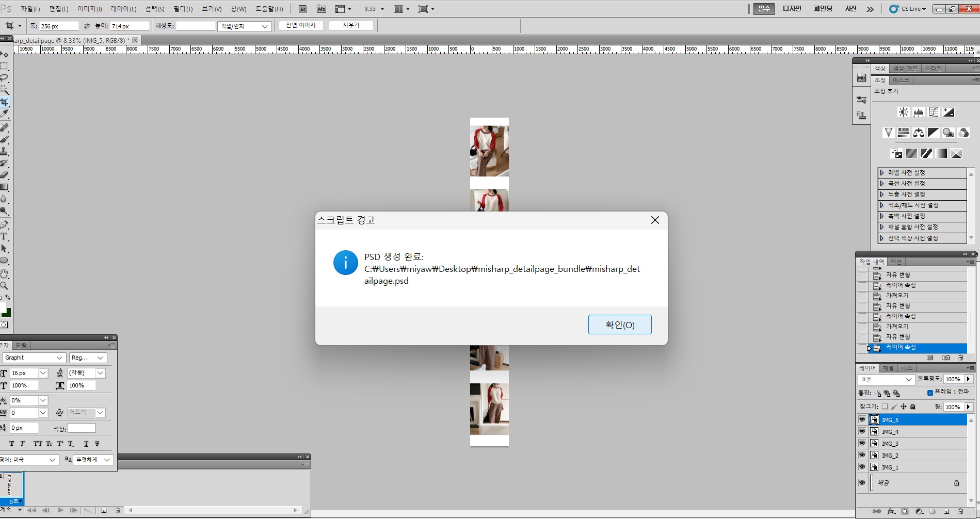Close the 스크립트 경고 dialog with its X
The width and height of the screenshot is (980, 519).
pos(655,220)
